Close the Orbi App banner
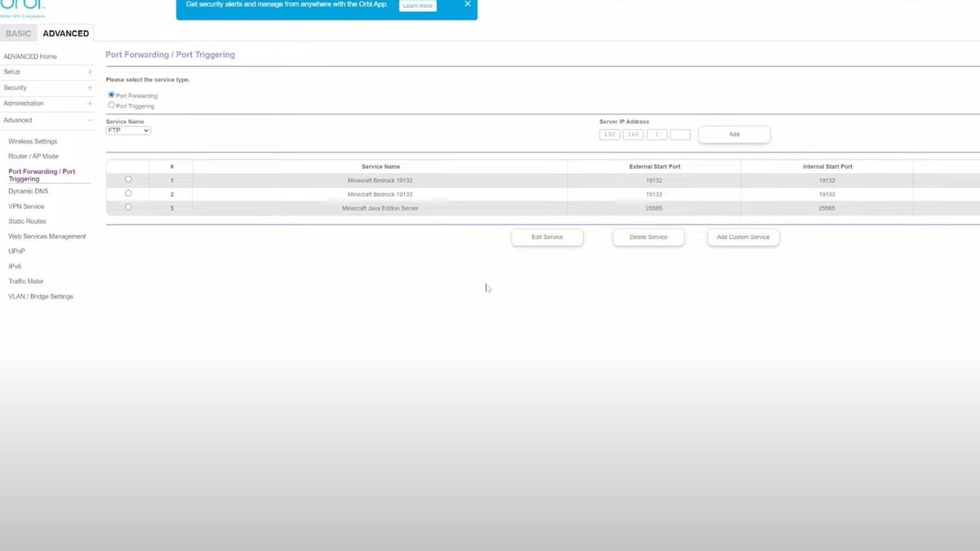 [467, 4]
